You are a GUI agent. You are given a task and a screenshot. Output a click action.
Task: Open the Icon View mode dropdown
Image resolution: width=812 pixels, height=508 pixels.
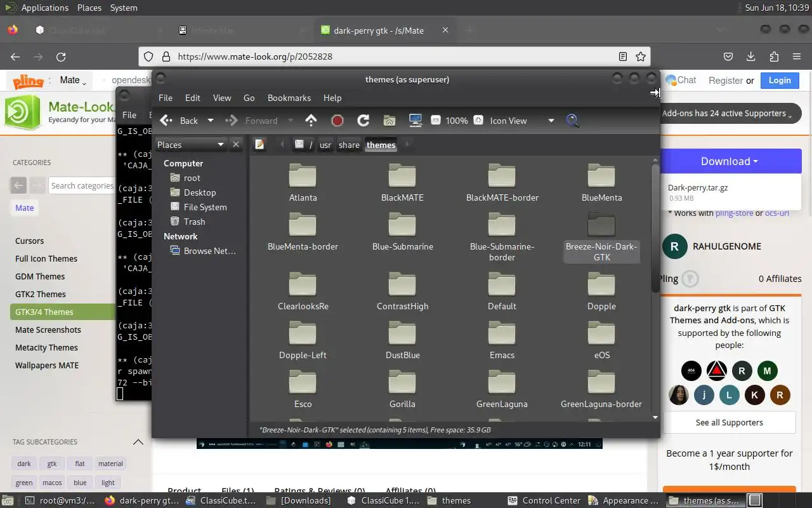[521, 121]
